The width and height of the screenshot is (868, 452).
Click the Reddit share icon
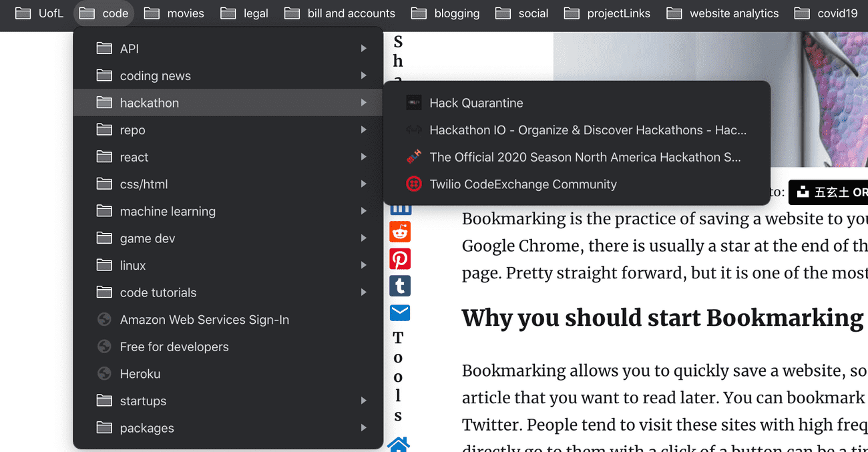(x=400, y=232)
